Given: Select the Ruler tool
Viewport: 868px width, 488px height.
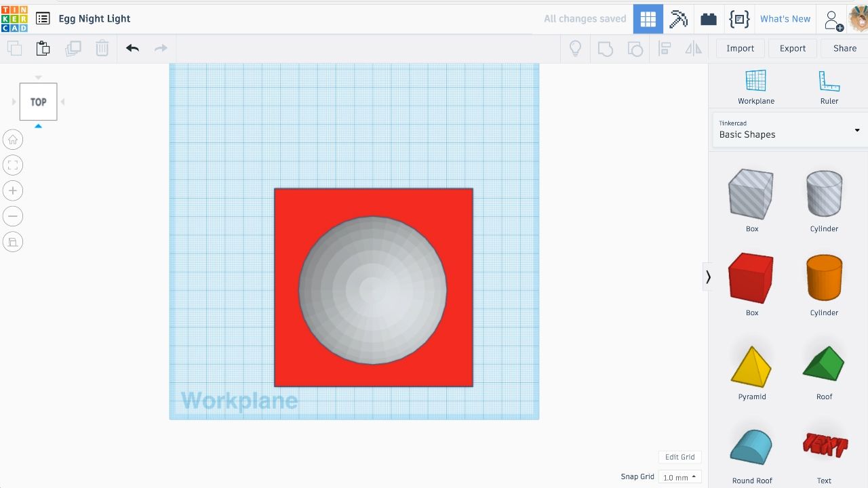Looking at the screenshot, I should (829, 87).
